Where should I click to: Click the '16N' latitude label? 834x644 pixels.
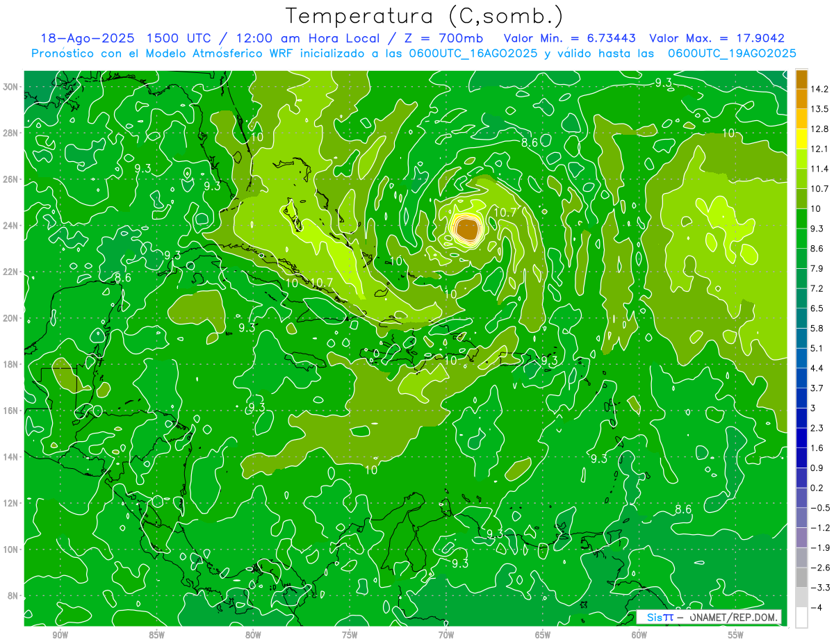click(11, 411)
